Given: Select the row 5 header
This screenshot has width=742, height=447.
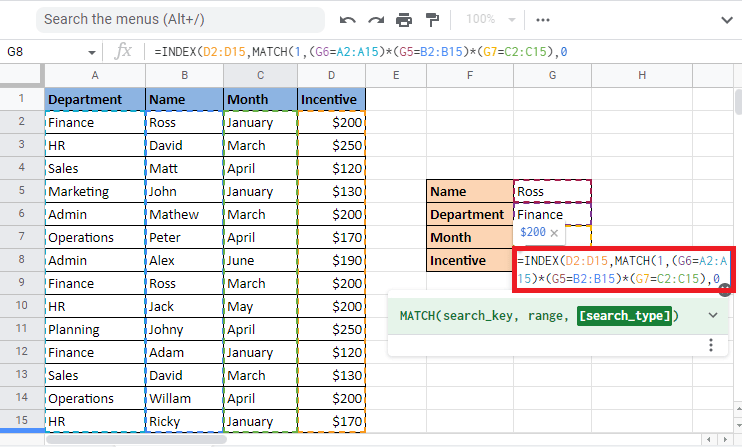Looking at the screenshot, I should [21, 191].
